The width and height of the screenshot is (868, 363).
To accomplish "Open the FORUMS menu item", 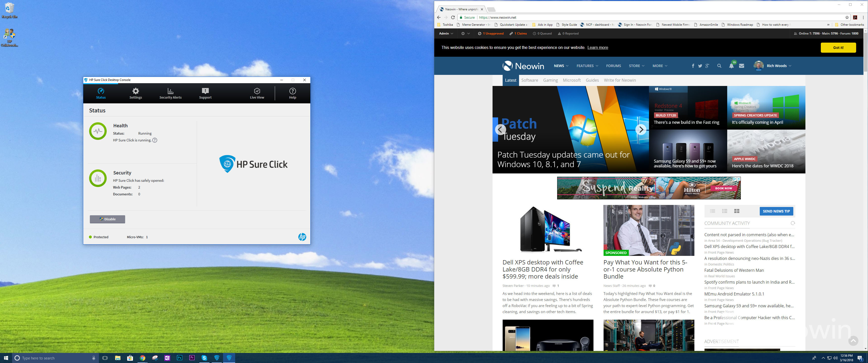I will point(613,66).
